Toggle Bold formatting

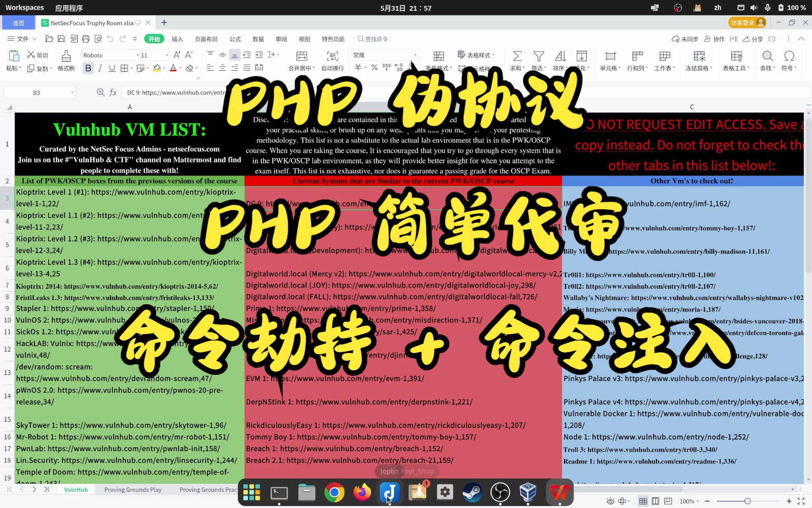88,68
